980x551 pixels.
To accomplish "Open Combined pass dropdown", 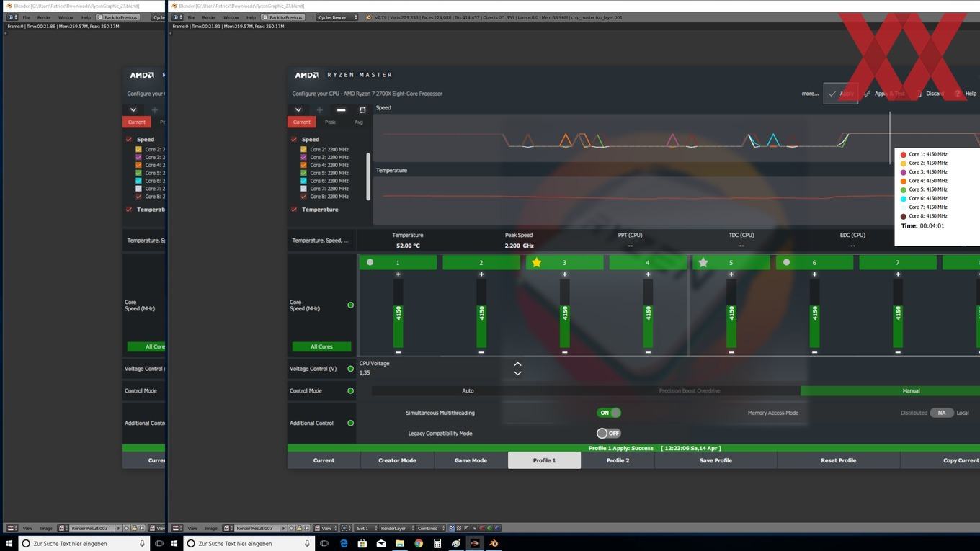I will point(431,528).
